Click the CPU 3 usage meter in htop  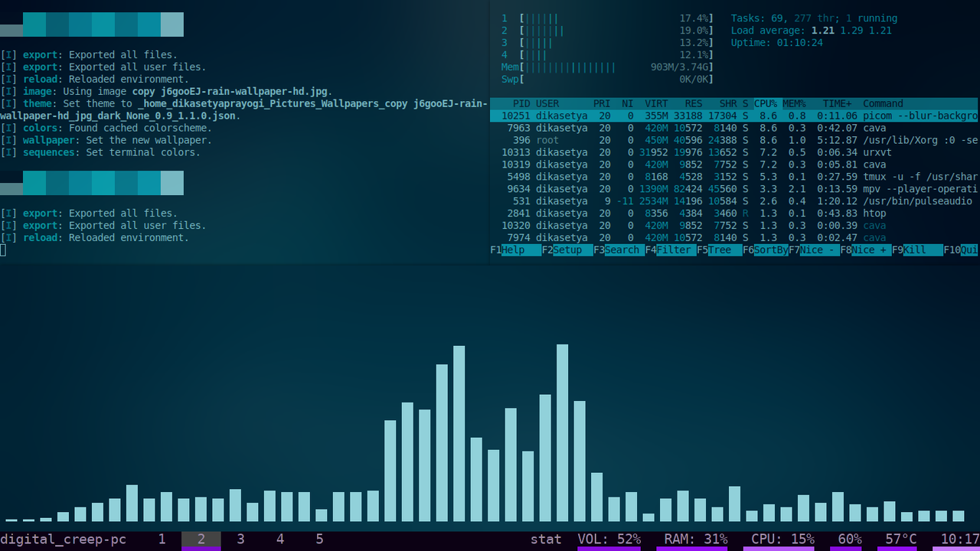[607, 43]
